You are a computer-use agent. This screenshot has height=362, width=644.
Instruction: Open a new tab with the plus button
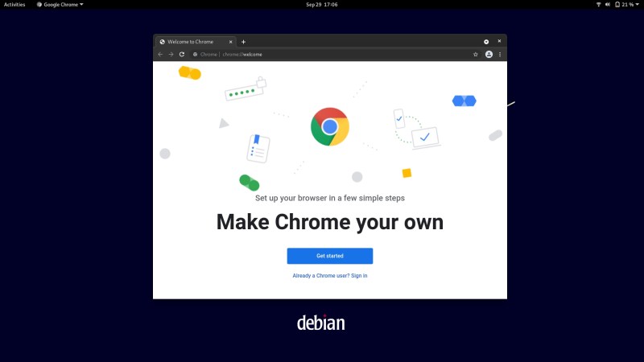243,42
